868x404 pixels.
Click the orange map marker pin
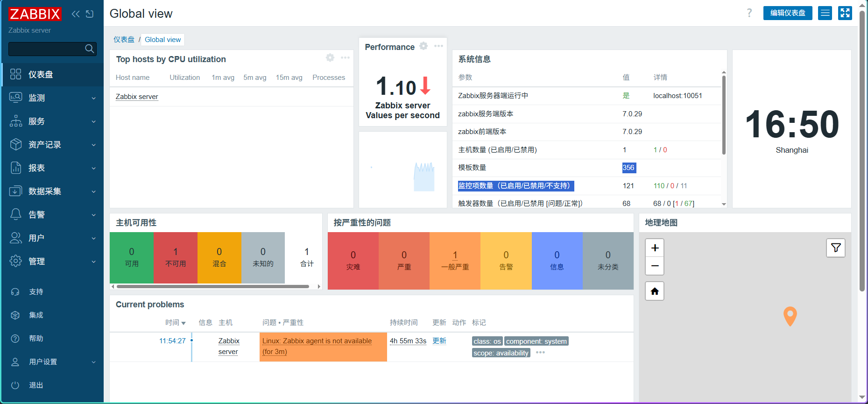click(x=790, y=316)
